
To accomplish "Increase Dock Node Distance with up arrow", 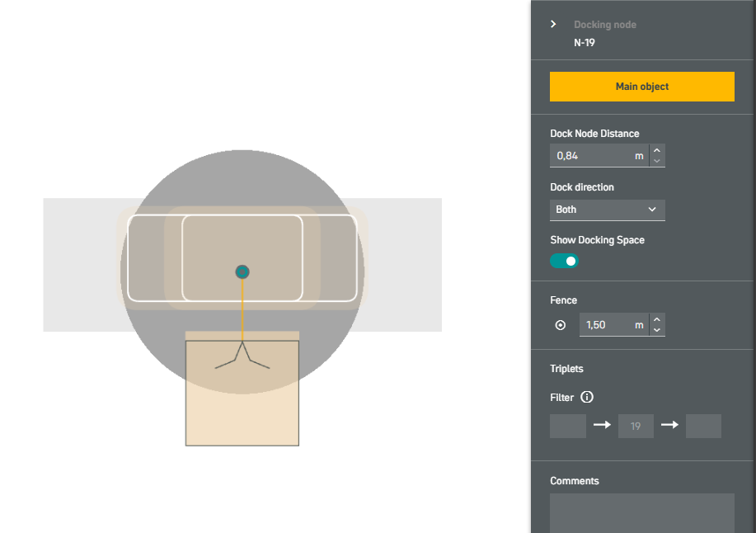I will click(657, 150).
